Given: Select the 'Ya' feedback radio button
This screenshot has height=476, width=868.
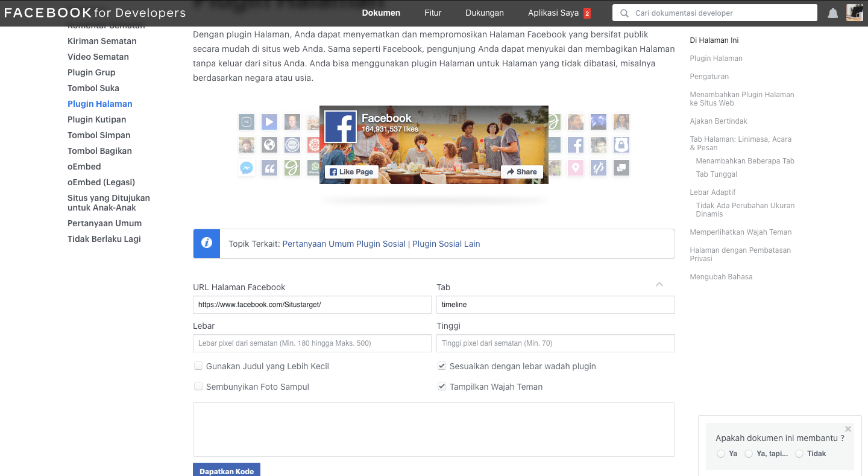Looking at the screenshot, I should (x=721, y=454).
